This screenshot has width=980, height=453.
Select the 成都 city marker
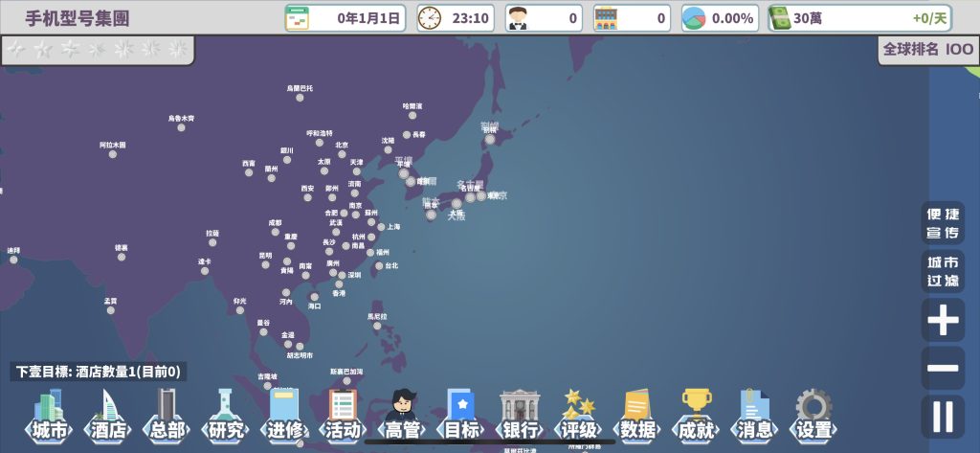pyautogui.click(x=275, y=232)
